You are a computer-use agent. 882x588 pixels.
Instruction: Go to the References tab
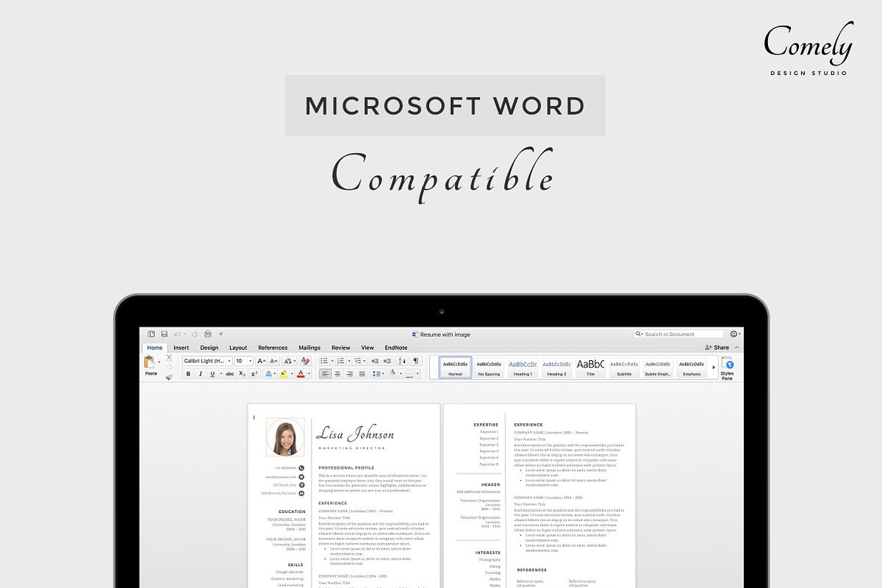point(273,348)
